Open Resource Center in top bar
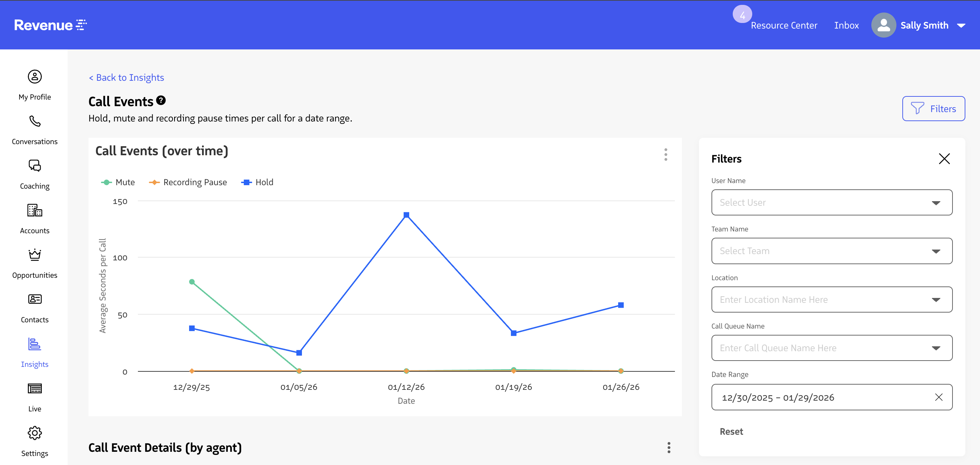This screenshot has width=980, height=465. (784, 25)
